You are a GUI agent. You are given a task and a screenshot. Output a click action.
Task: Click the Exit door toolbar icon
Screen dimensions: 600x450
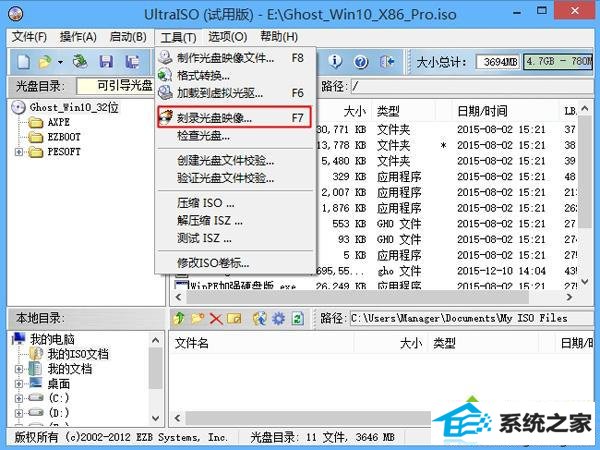(387, 61)
